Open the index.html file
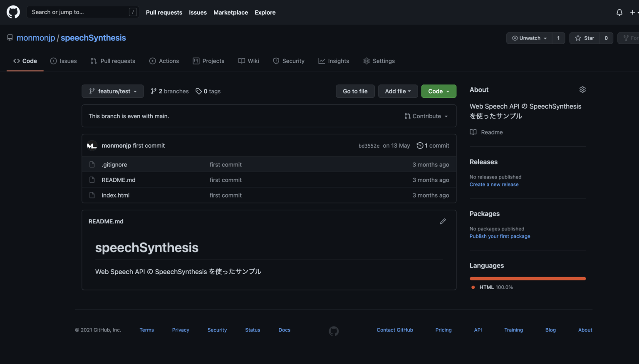Screen dimensions: 639x364 point(116,195)
